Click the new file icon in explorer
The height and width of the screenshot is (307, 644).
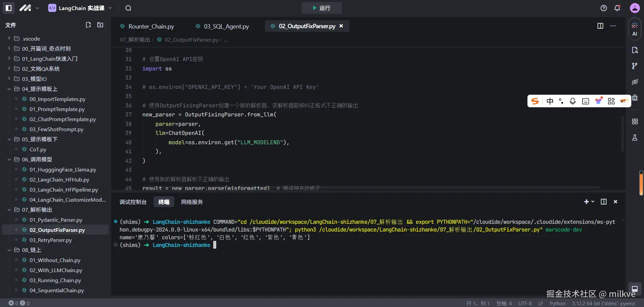tap(88, 25)
